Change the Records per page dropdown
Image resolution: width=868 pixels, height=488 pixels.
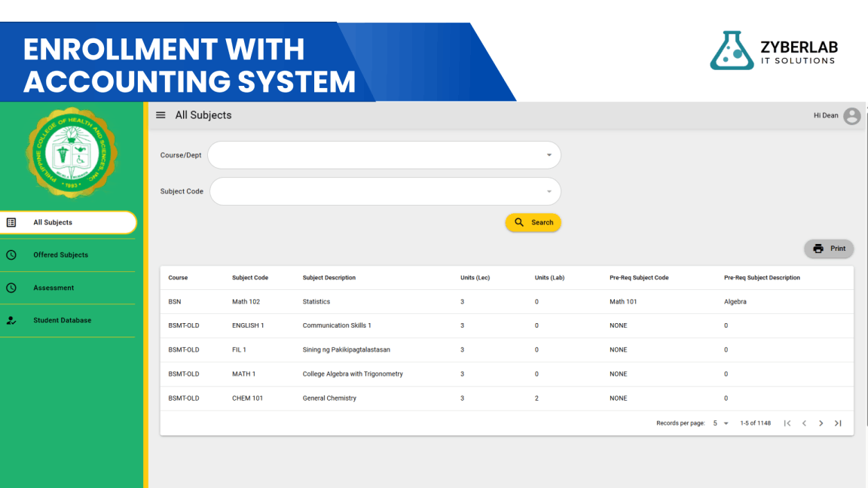pyautogui.click(x=721, y=423)
